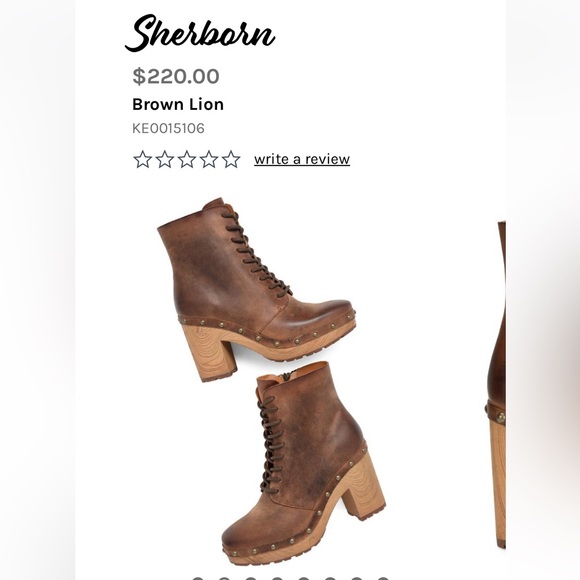Image resolution: width=580 pixels, height=580 pixels.
Task: Open the write a review link
Action: click(x=302, y=159)
